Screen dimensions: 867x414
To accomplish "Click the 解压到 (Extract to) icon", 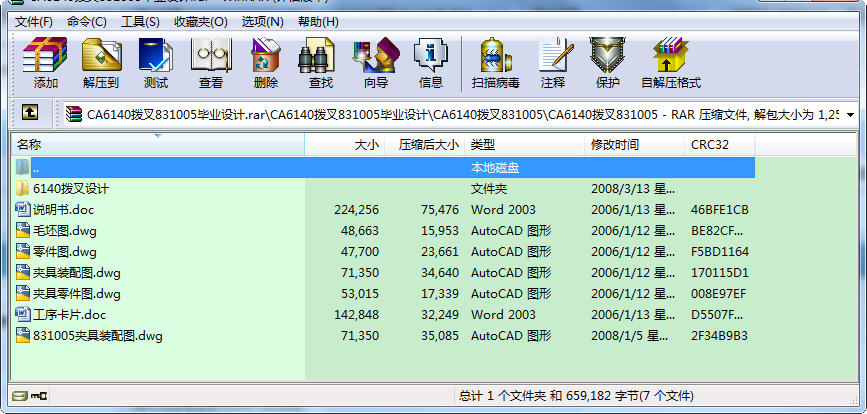I will pos(101,56).
